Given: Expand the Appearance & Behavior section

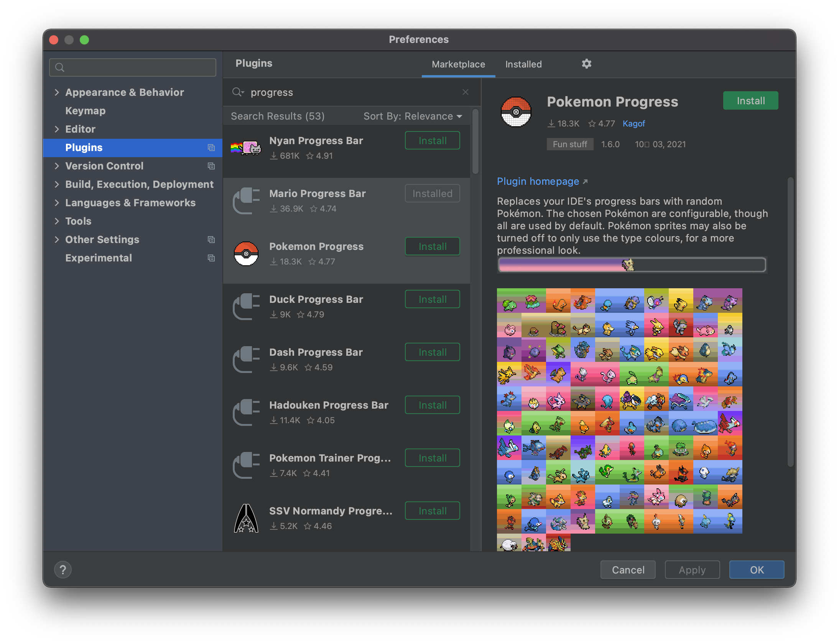Looking at the screenshot, I should [57, 92].
